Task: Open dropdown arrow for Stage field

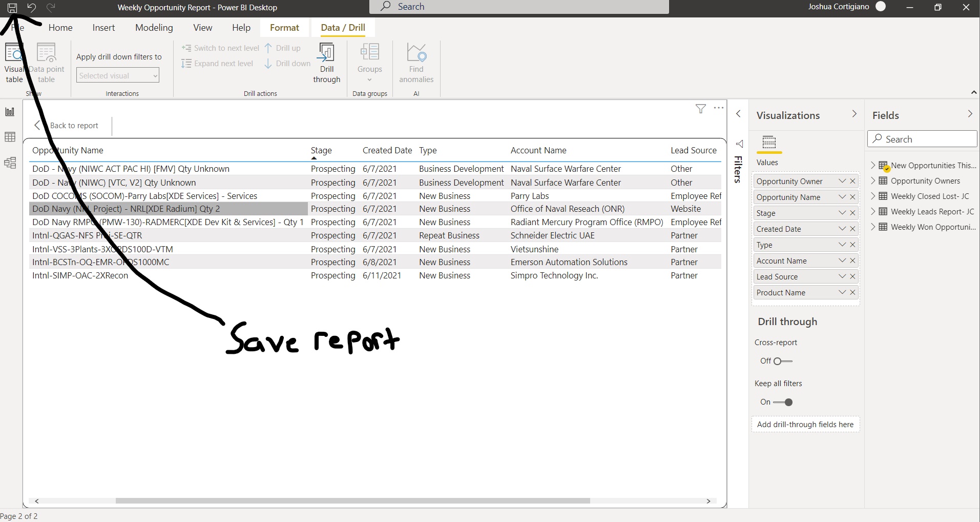Action: click(x=842, y=213)
